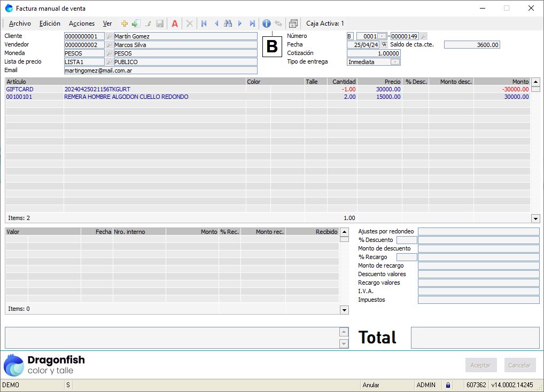Screen dimensions: 544x392
Task: Click the % Descuento percentage field
Action: click(x=407, y=240)
